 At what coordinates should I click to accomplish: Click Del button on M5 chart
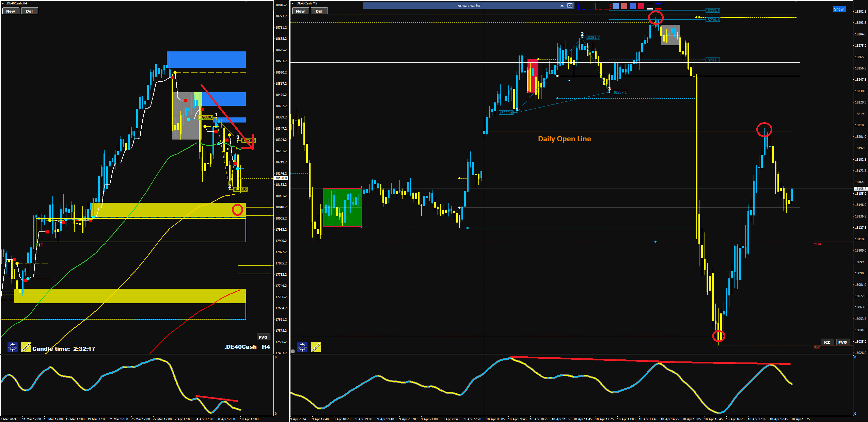point(319,11)
